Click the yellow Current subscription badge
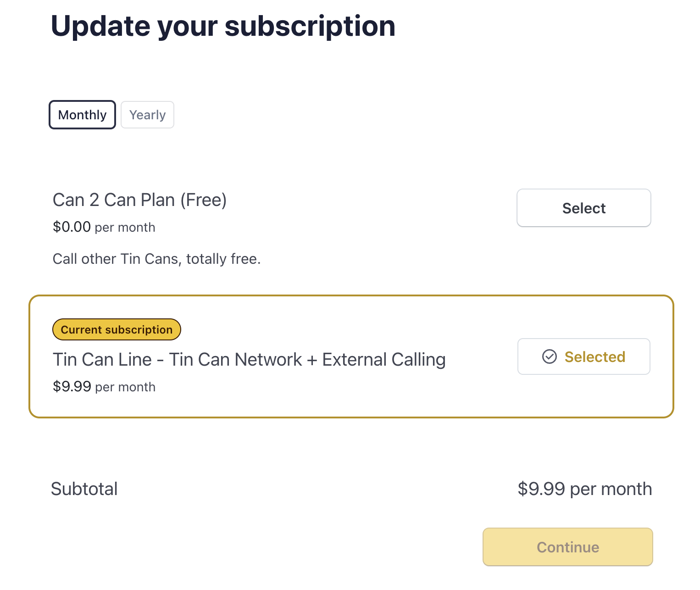700x590 pixels. point(117,329)
